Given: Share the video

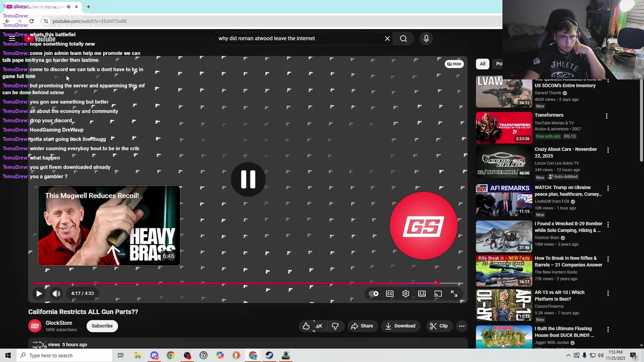Looking at the screenshot, I should (362, 326).
